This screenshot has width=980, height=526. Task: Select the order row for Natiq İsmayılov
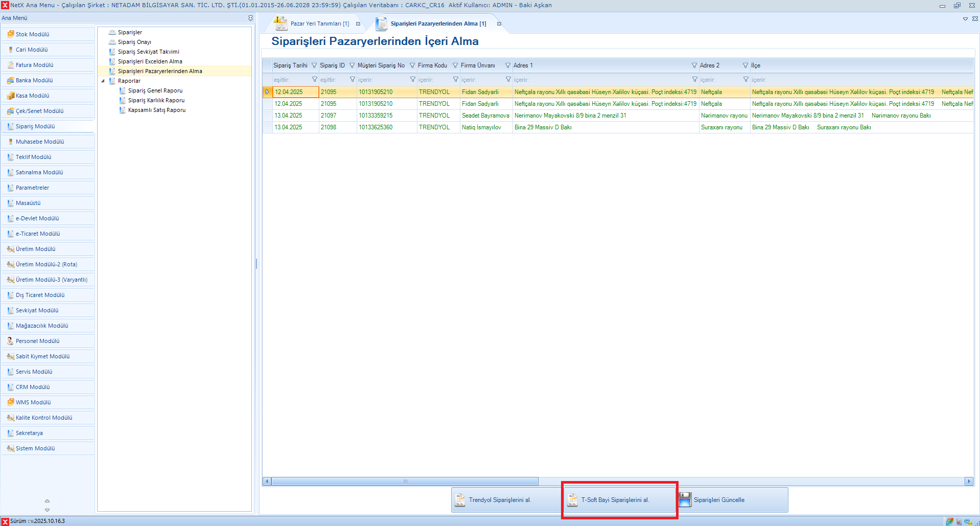point(481,127)
